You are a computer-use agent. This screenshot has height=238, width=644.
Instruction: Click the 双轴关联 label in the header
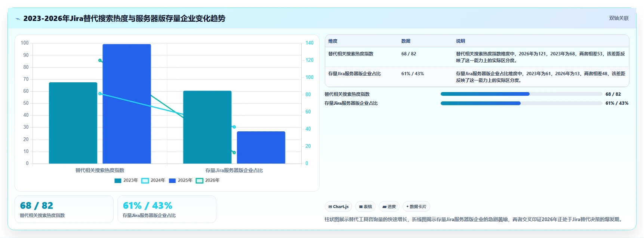(x=619, y=18)
